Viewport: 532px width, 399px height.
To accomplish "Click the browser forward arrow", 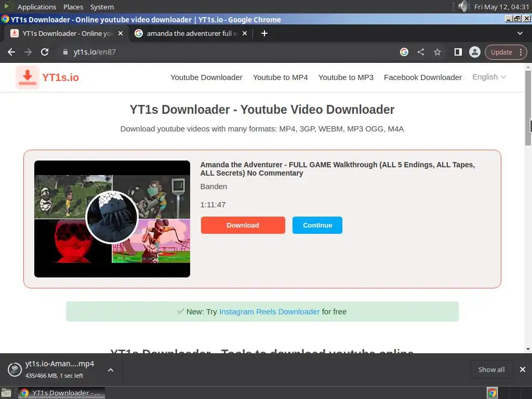I will pyautogui.click(x=28, y=52).
